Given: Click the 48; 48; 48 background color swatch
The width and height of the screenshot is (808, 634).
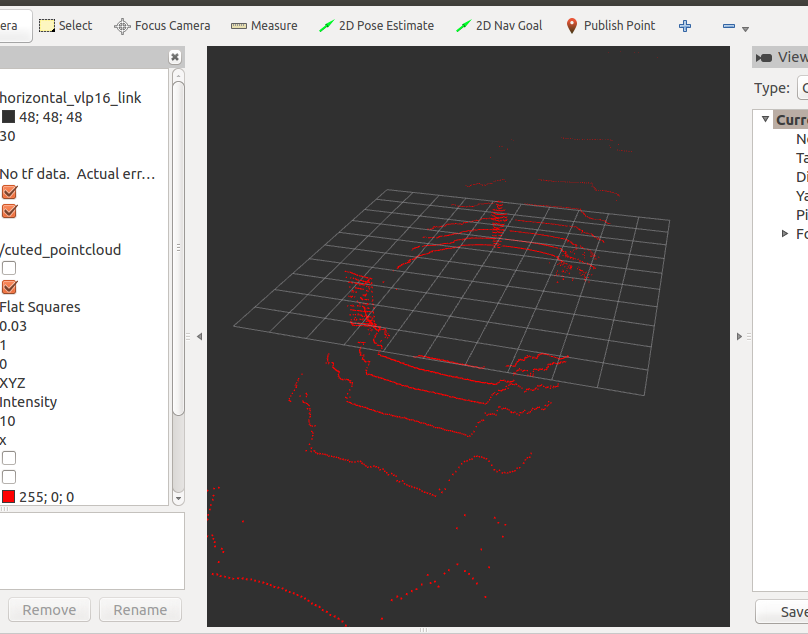Looking at the screenshot, I should coord(8,117).
